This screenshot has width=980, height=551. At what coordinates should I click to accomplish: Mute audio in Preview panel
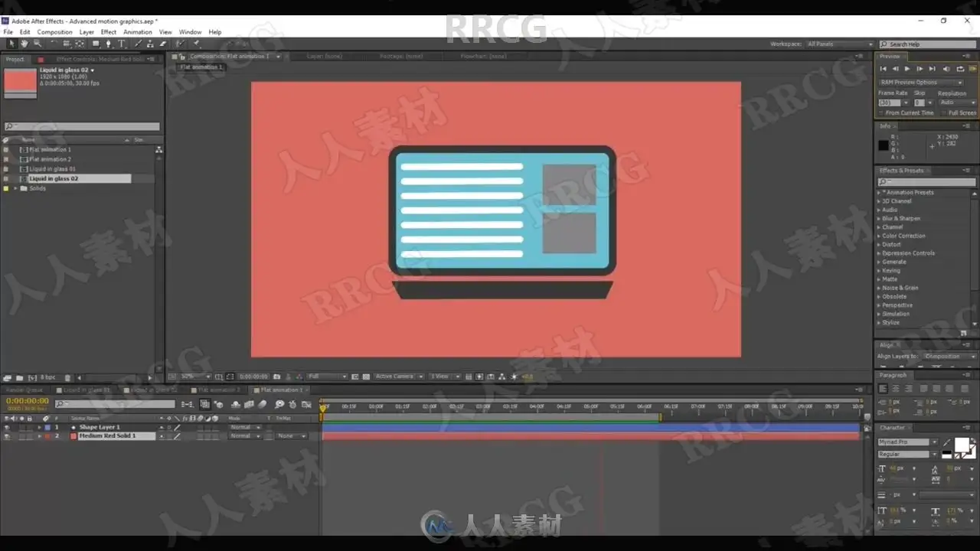coord(946,69)
